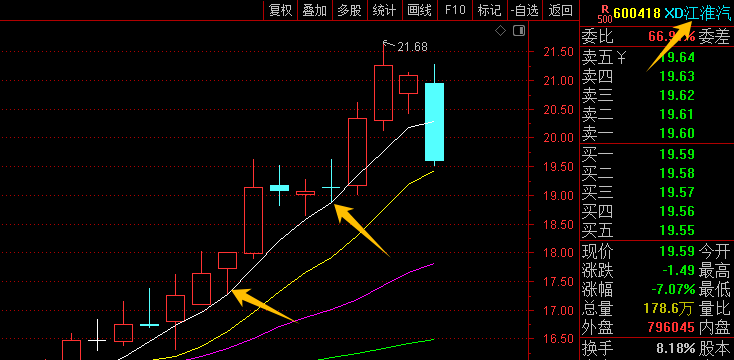The height and width of the screenshot is (360, 734).
Task: Activate the 画线 drawing tool
Action: 419,10
